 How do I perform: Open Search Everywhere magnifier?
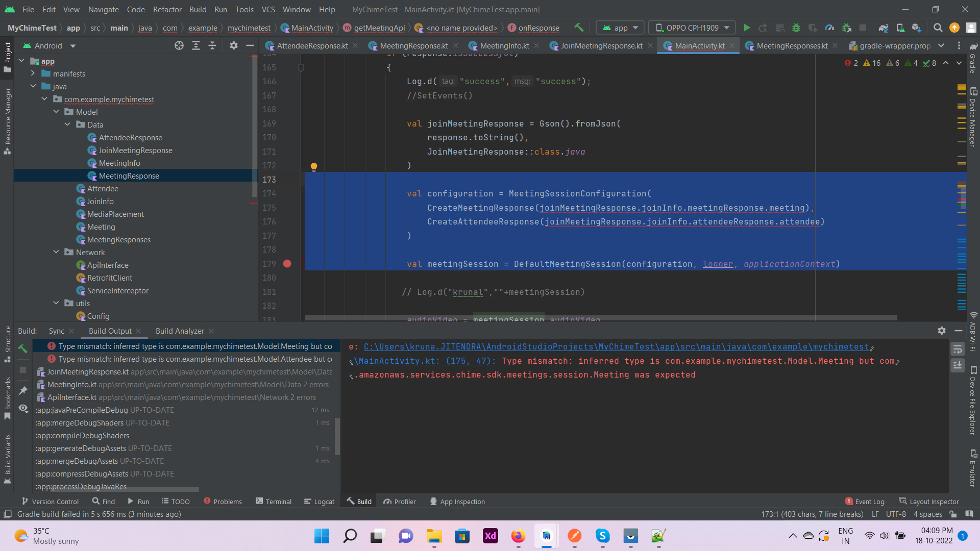pyautogui.click(x=938, y=28)
